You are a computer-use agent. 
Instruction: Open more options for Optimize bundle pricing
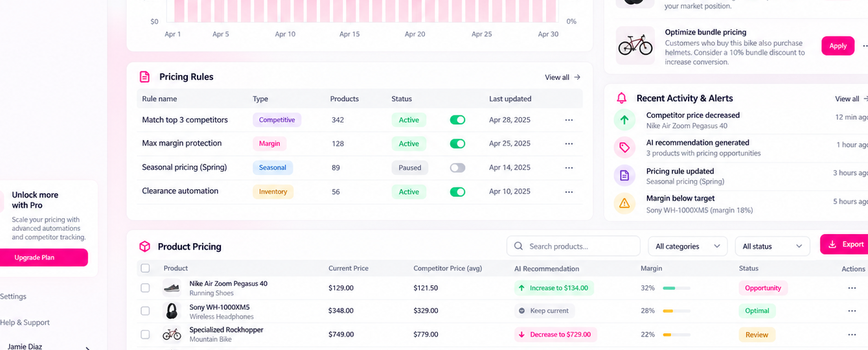865,46
